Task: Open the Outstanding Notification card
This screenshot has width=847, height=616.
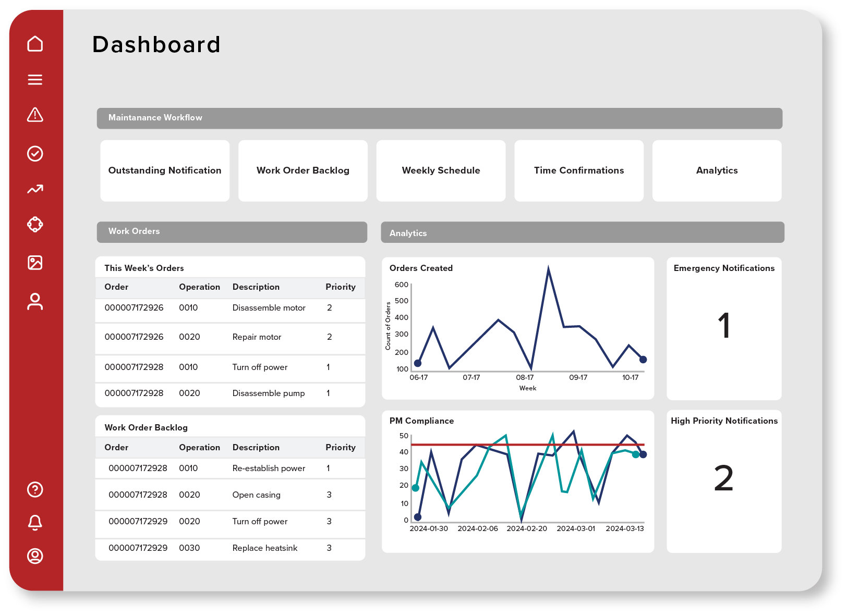Action: tap(165, 170)
